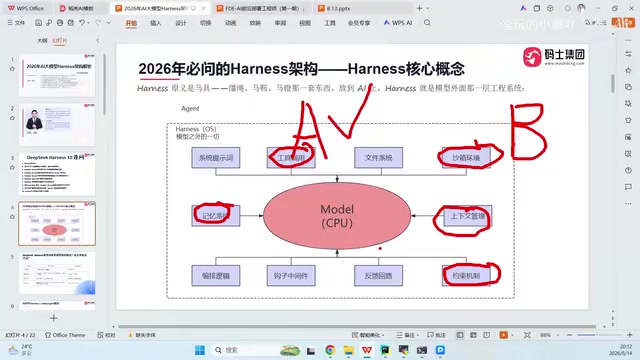Screen dimensions: 640x360
Task: Open the 备注 notes dropdown in status bar
Action: pyautogui.click(x=407, y=335)
